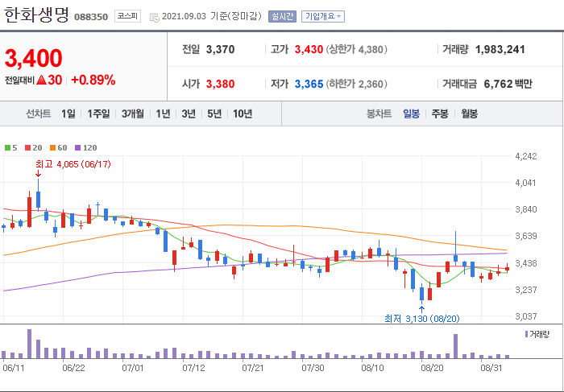Select the 1주일 line chart tab

point(98,114)
